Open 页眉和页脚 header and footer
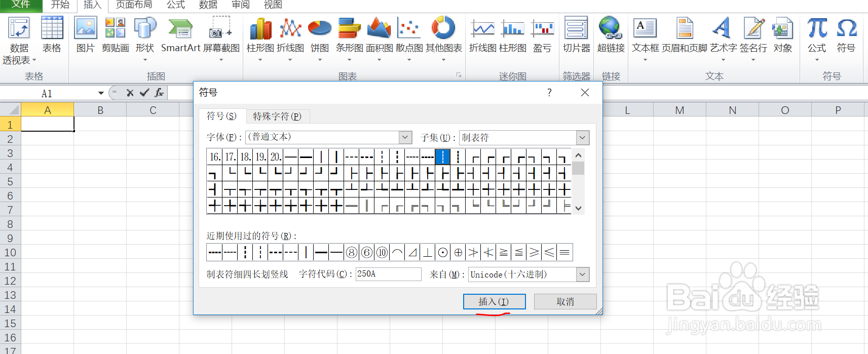 [x=685, y=34]
